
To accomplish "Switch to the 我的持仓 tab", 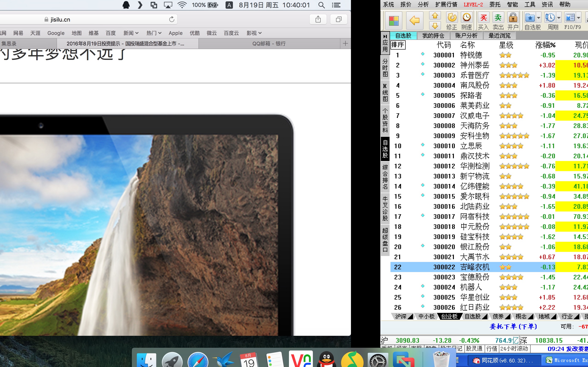I will [x=433, y=36].
